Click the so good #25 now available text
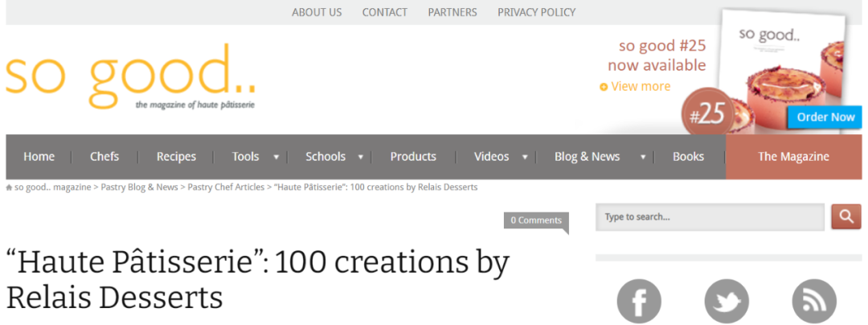868x325 pixels. click(x=657, y=56)
